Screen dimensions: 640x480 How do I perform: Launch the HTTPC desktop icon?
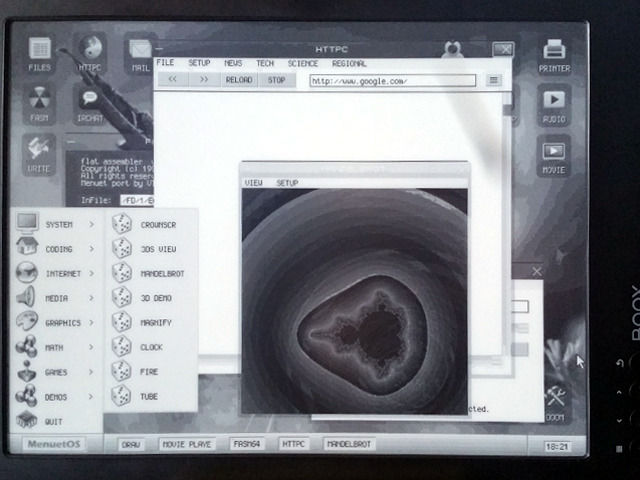[x=90, y=54]
